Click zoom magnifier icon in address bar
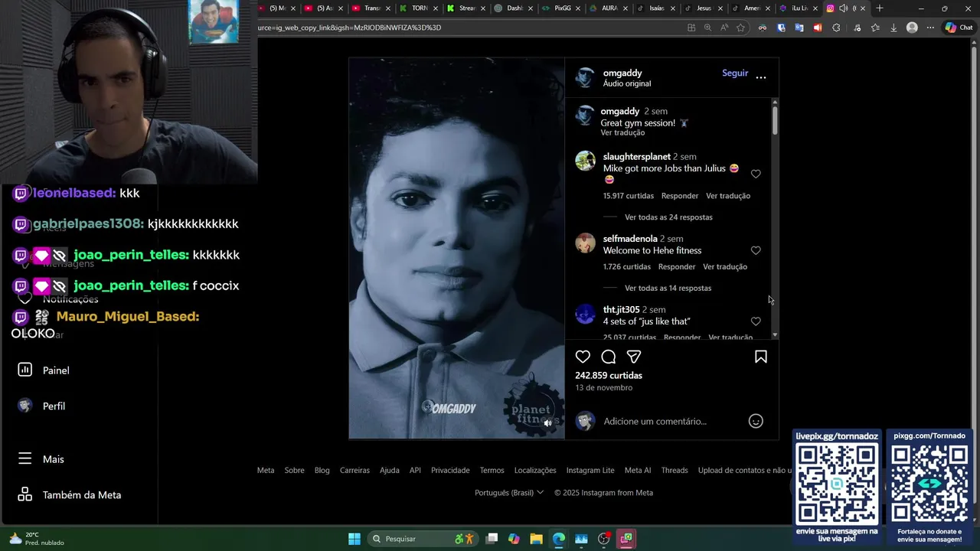This screenshot has height=551, width=980. [707, 28]
